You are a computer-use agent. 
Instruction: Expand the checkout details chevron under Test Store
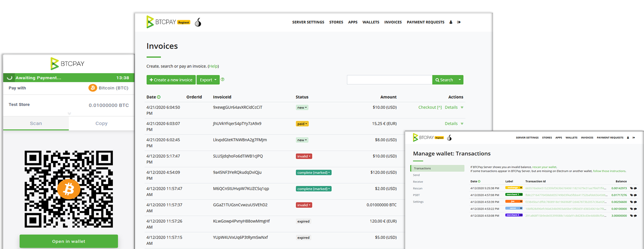pyautogui.click(x=69, y=114)
